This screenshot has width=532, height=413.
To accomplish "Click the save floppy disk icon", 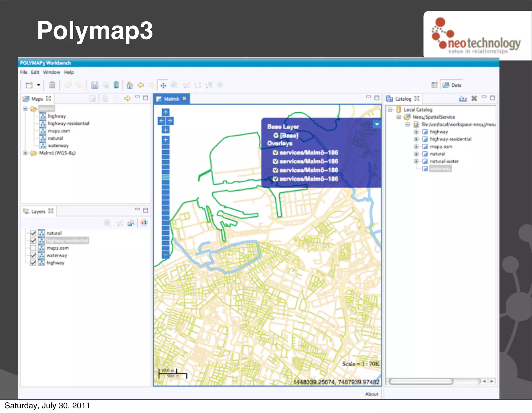I will tap(95, 85).
